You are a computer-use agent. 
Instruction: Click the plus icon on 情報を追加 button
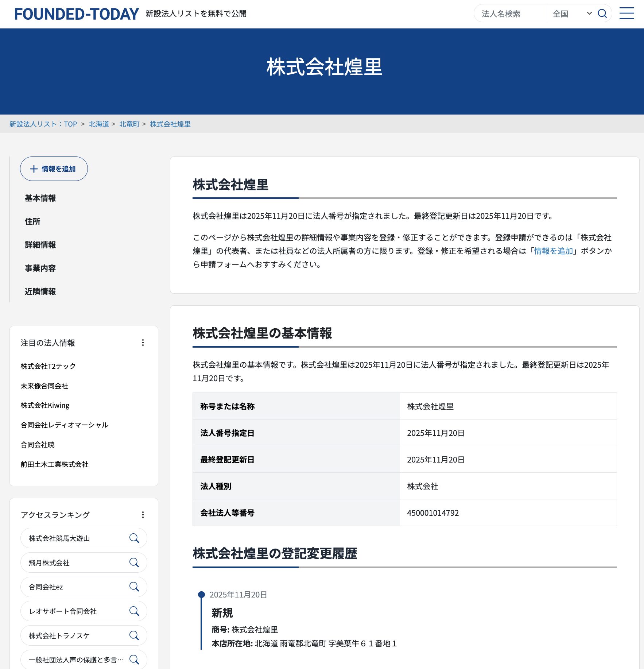click(x=34, y=169)
